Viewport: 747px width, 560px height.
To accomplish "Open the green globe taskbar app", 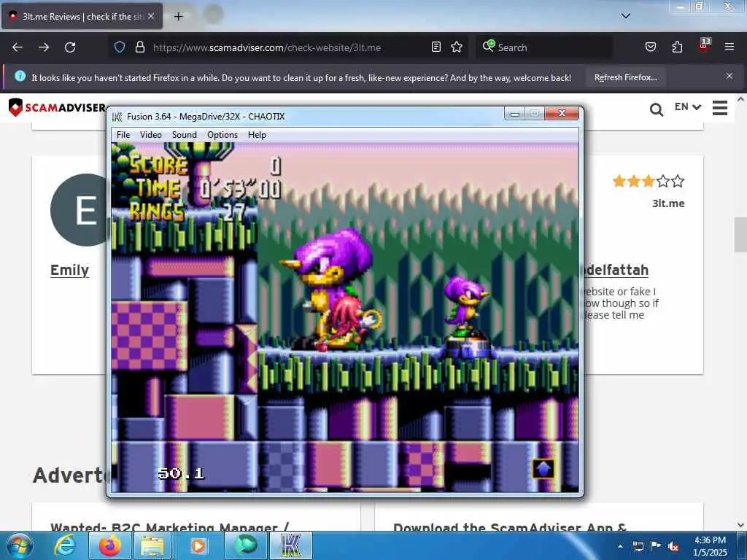I will click(x=245, y=545).
